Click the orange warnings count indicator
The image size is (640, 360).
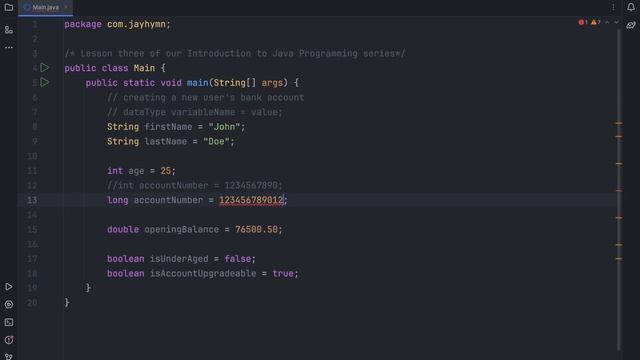tap(596, 22)
